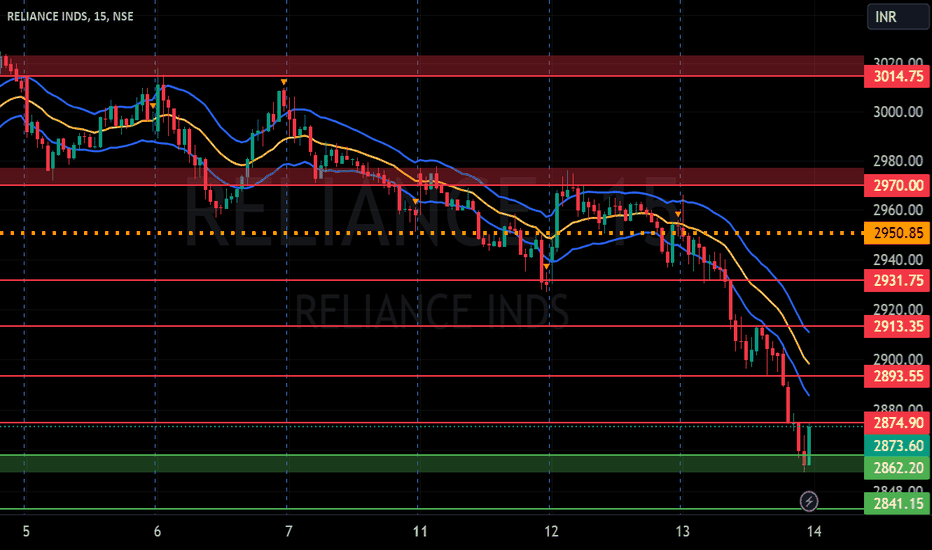Select the 2931.75 red price label
This screenshot has height=550, width=932.
(897, 281)
